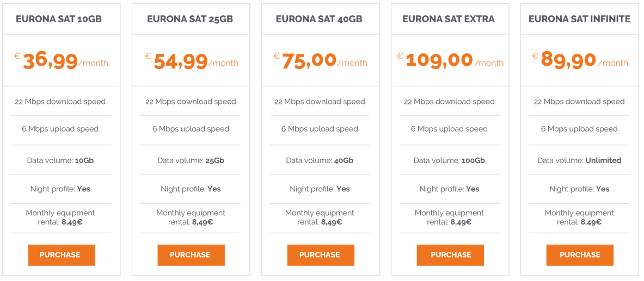Buy the Eurona SAT 40GB plan
The image size is (644, 281).
(321, 255)
